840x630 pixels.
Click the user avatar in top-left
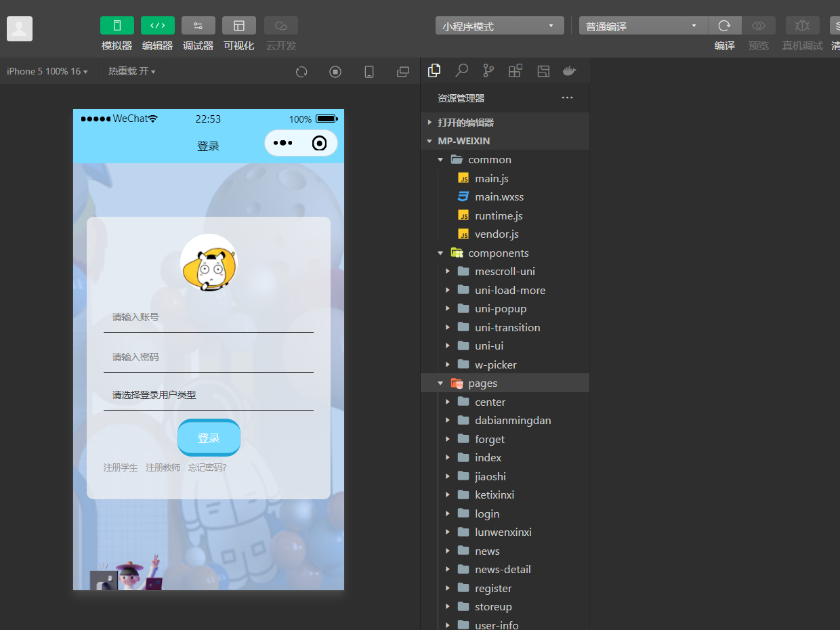20,28
